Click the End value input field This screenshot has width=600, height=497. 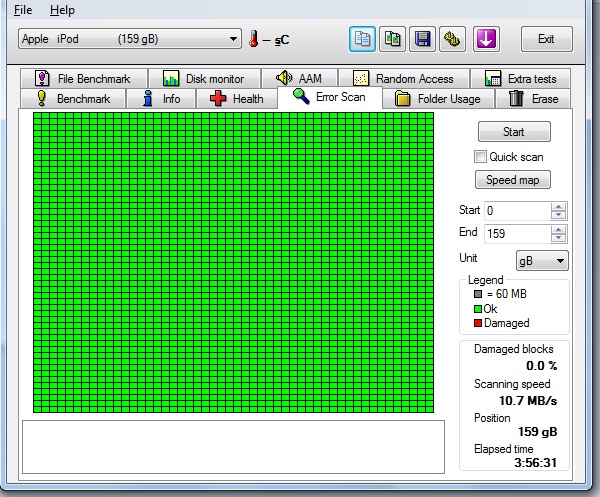pyautogui.click(x=516, y=233)
